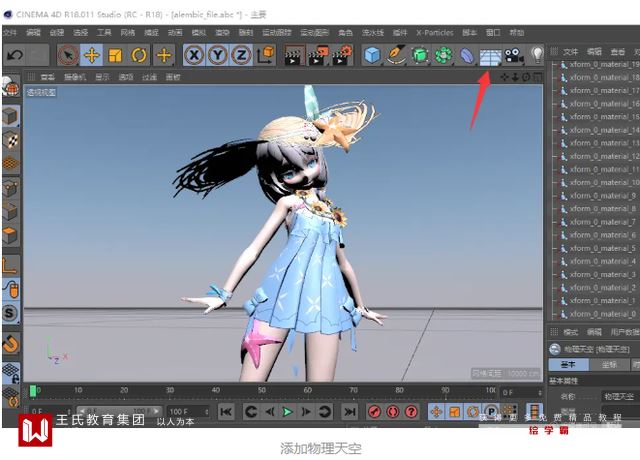
Task: Open the Light bulb objects flyout
Action: click(538, 55)
